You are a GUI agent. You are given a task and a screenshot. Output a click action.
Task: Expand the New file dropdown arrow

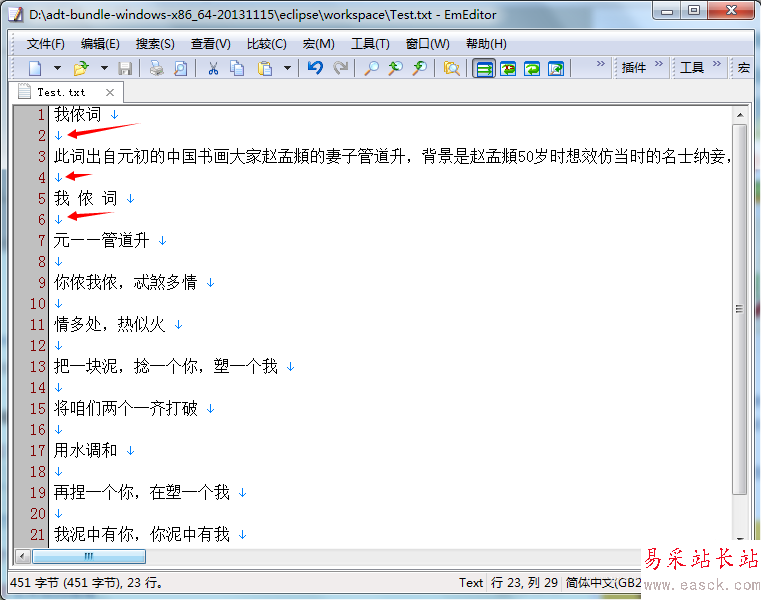(57, 68)
